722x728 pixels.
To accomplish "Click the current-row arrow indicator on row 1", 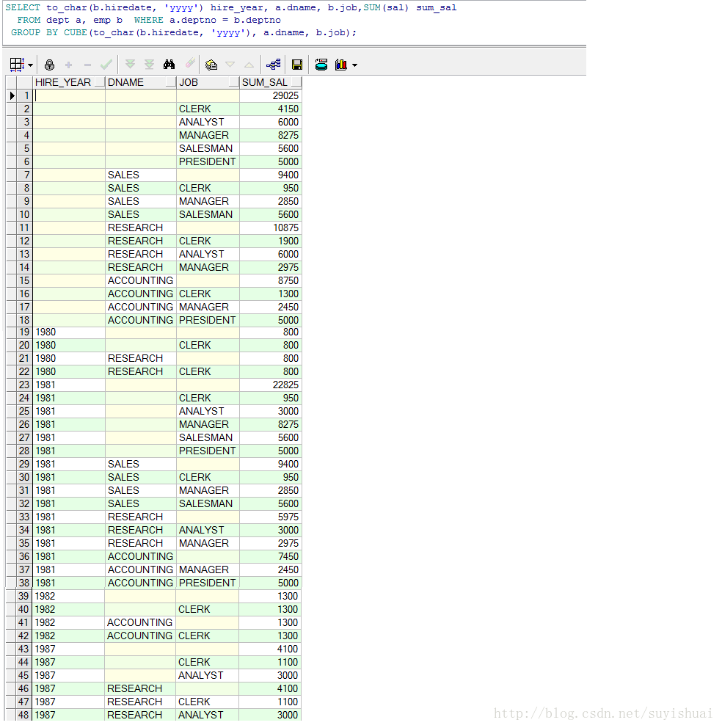I will (x=12, y=95).
